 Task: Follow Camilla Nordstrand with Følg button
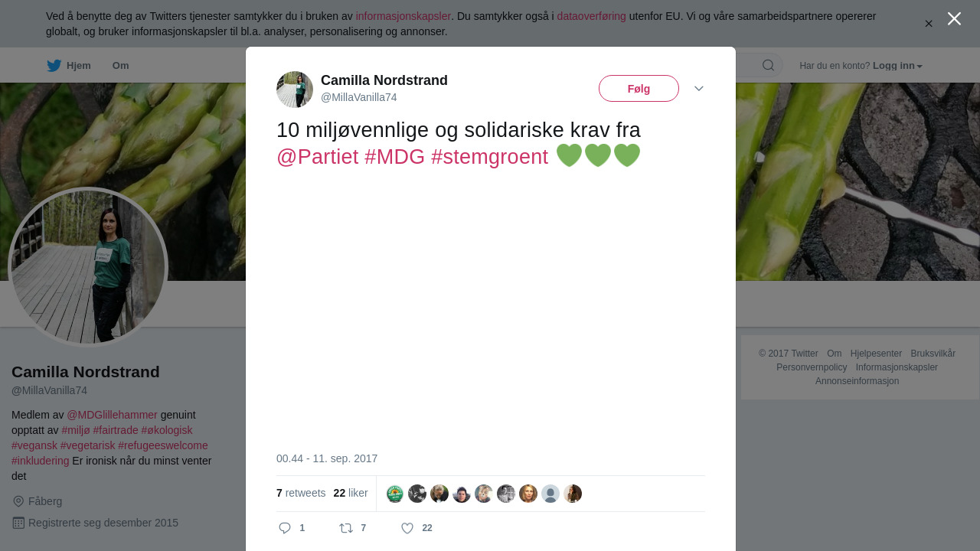pyautogui.click(x=639, y=89)
